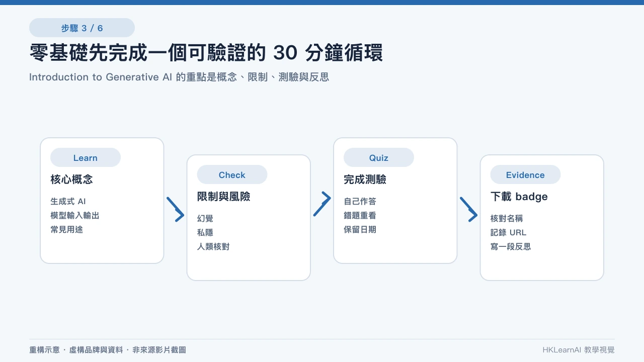Click the 自己作答 line
The height and width of the screenshot is (362, 644).
click(360, 201)
